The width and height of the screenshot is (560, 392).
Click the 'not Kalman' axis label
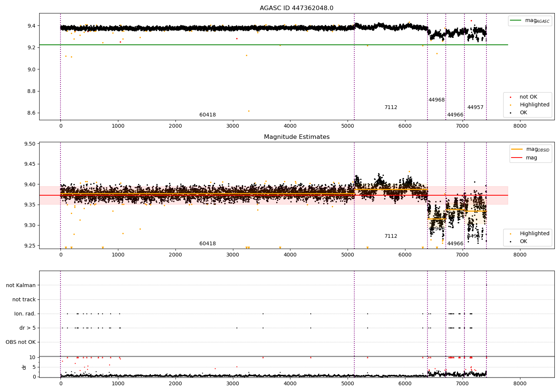coord(21,285)
